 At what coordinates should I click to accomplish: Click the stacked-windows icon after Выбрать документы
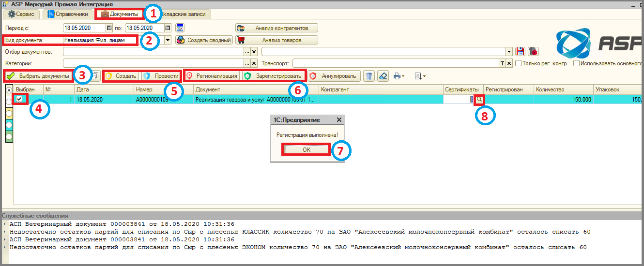click(95, 76)
